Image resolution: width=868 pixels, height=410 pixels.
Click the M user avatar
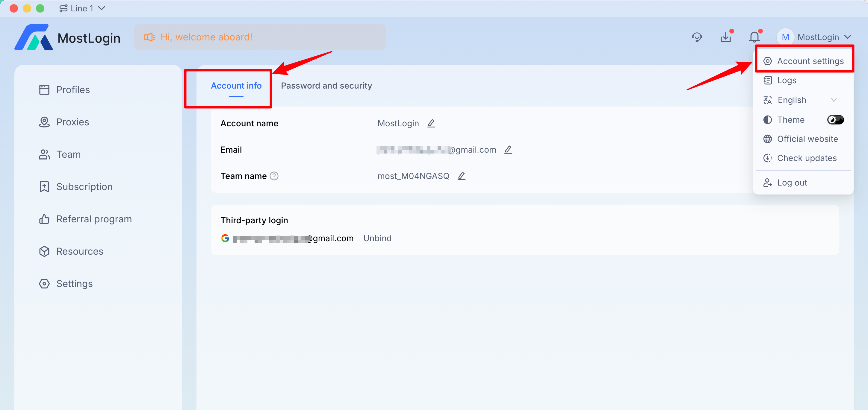click(x=785, y=37)
